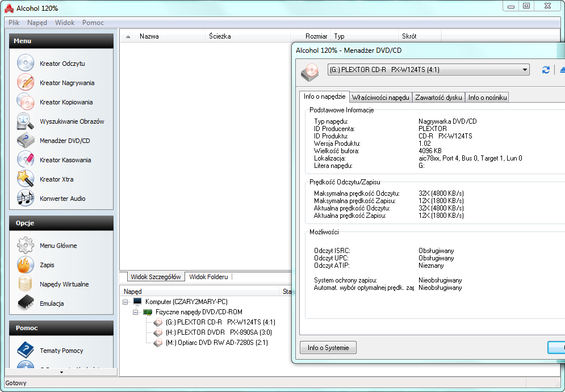Select (M:) Optiarc DVD RW AD-7280S row
This screenshot has height=392, width=565.
click(x=216, y=342)
